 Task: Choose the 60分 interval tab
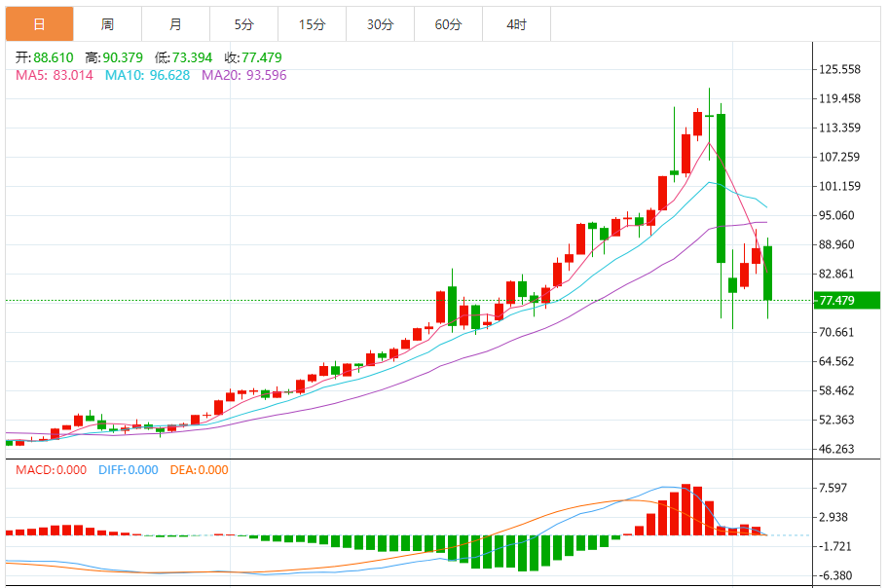(448, 24)
